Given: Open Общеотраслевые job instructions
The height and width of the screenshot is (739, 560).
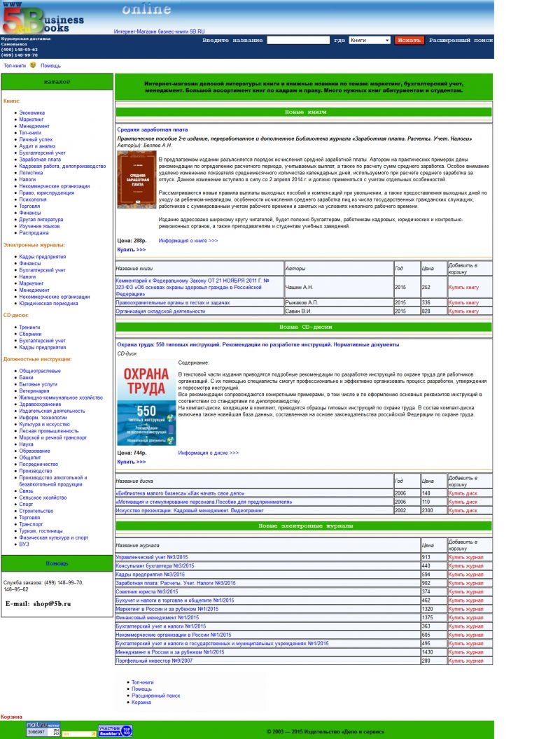Looking at the screenshot, I should coord(40,370).
